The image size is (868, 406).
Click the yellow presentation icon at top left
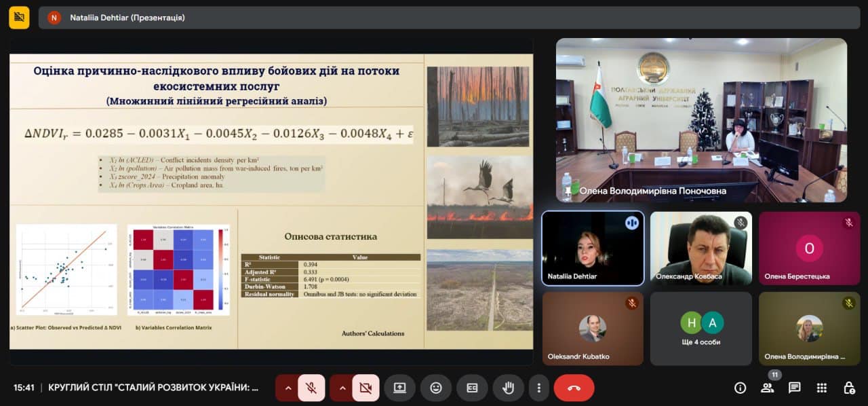pos(19,18)
